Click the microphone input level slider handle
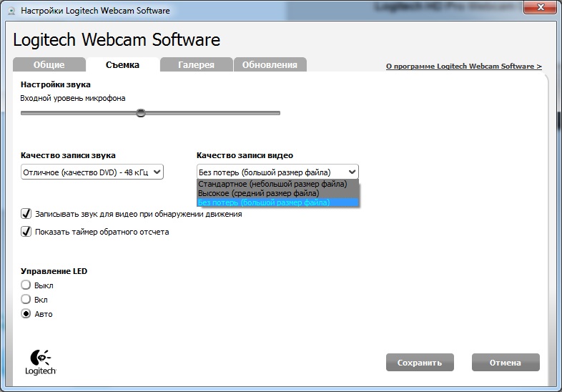 pyautogui.click(x=141, y=112)
